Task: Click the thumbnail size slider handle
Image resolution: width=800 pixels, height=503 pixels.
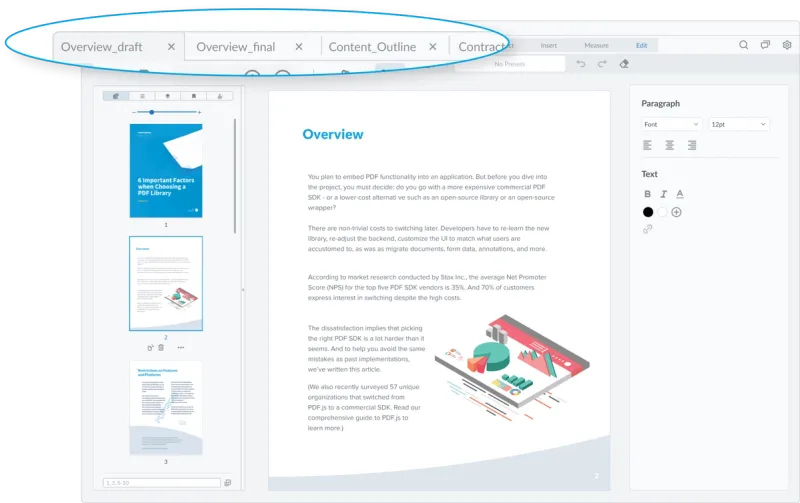Action: pos(152,112)
